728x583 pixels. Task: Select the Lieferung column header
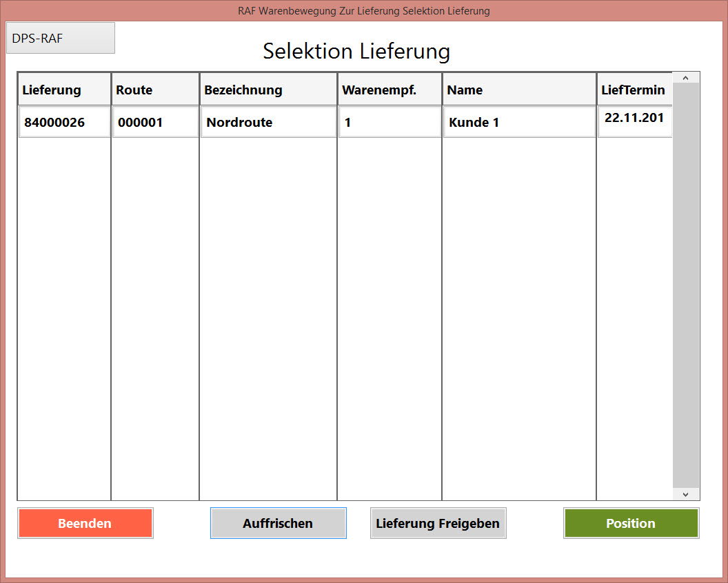point(64,90)
